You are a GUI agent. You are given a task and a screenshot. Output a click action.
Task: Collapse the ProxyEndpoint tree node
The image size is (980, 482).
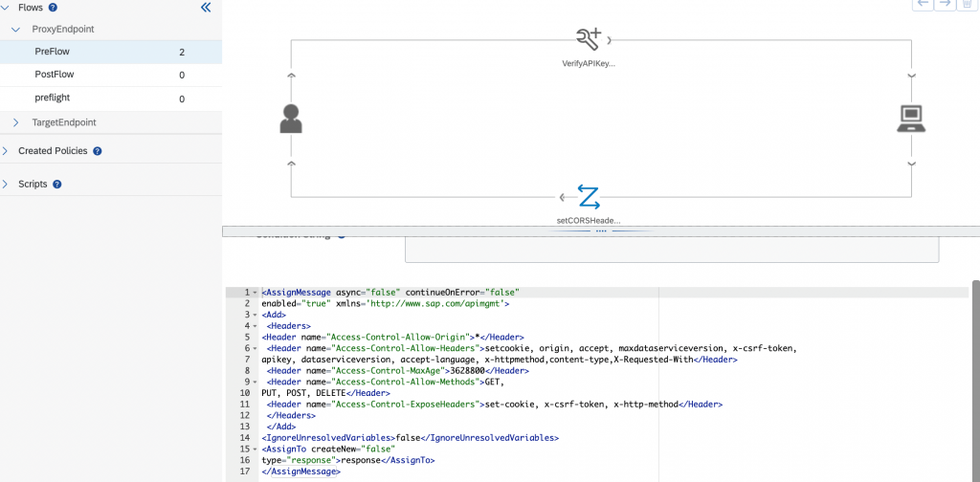click(x=16, y=30)
